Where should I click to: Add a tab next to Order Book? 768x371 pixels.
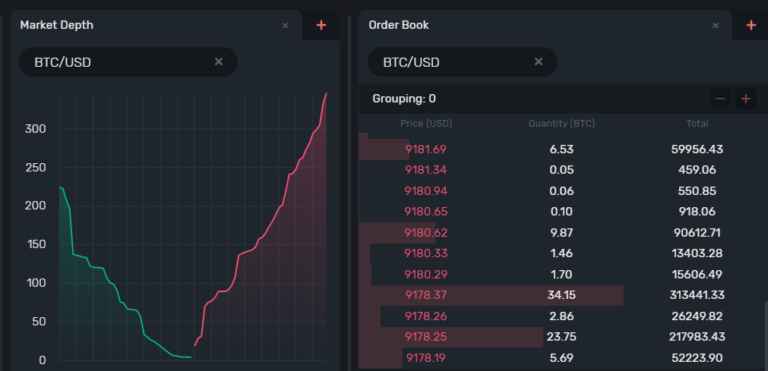751,25
